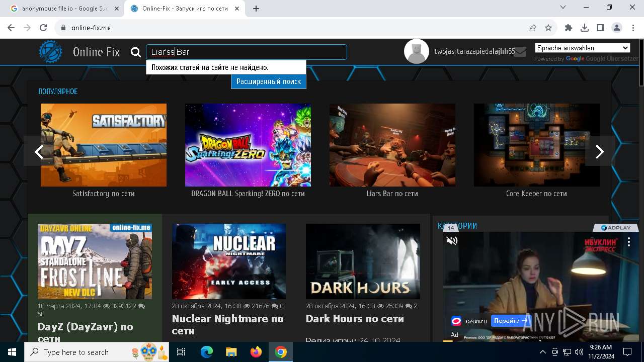Open Task View in taskbar
644x362 pixels.
tap(181, 352)
